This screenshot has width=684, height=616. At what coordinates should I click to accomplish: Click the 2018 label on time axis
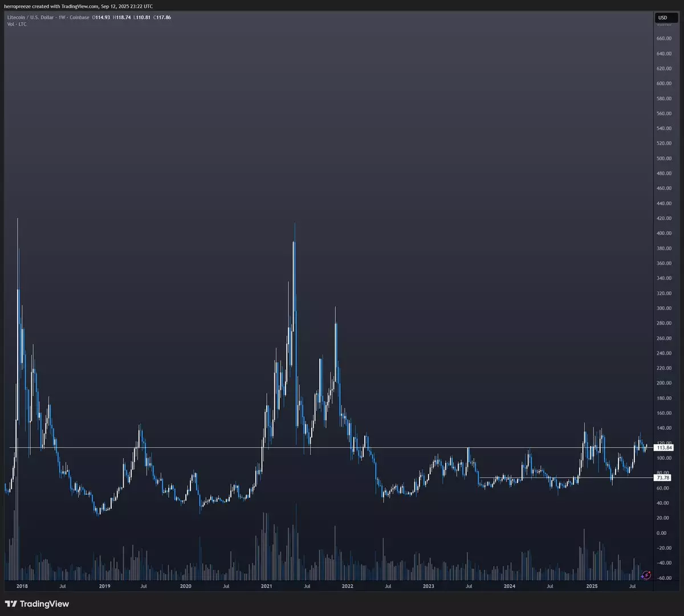coord(23,586)
